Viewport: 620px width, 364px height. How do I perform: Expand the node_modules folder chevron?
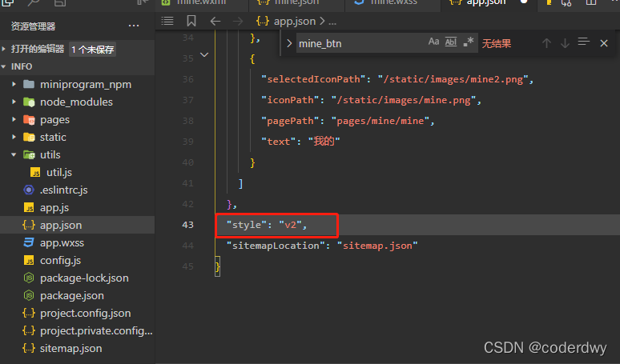pyautogui.click(x=14, y=102)
